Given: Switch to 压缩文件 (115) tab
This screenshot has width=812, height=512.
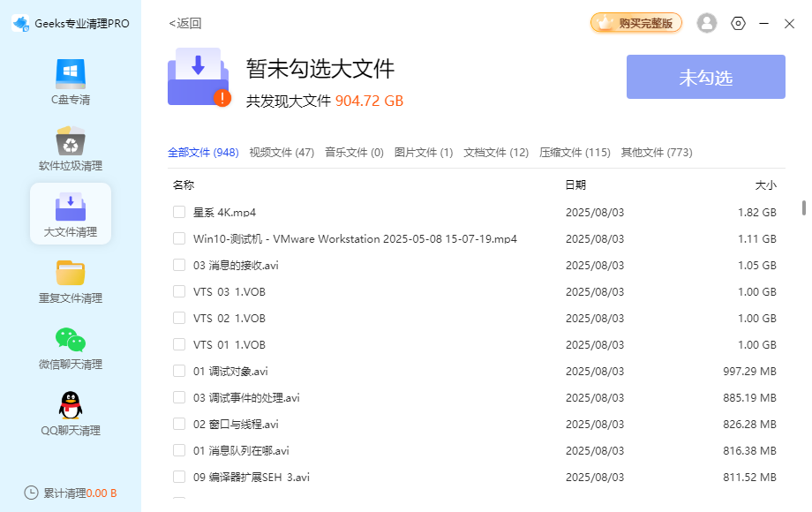Looking at the screenshot, I should click(x=575, y=152).
